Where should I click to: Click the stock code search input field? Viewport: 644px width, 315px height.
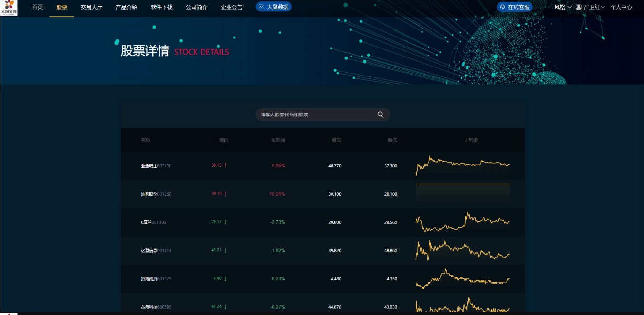point(316,115)
